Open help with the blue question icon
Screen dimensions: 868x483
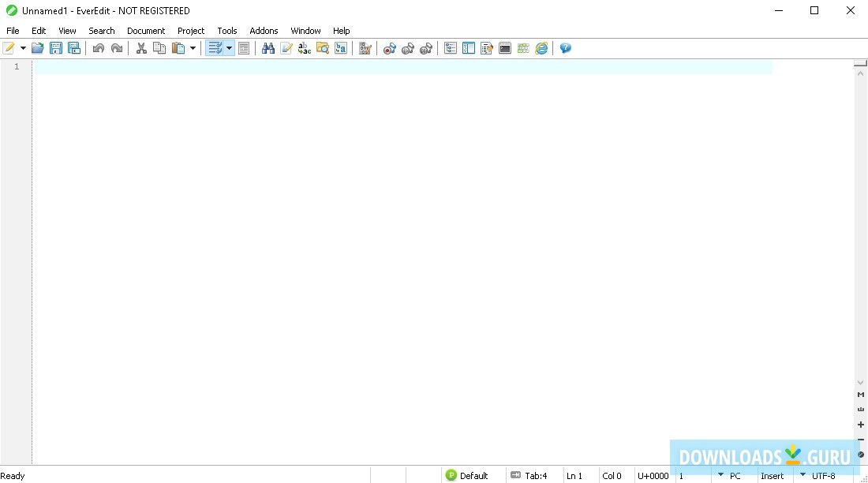pyautogui.click(x=565, y=48)
